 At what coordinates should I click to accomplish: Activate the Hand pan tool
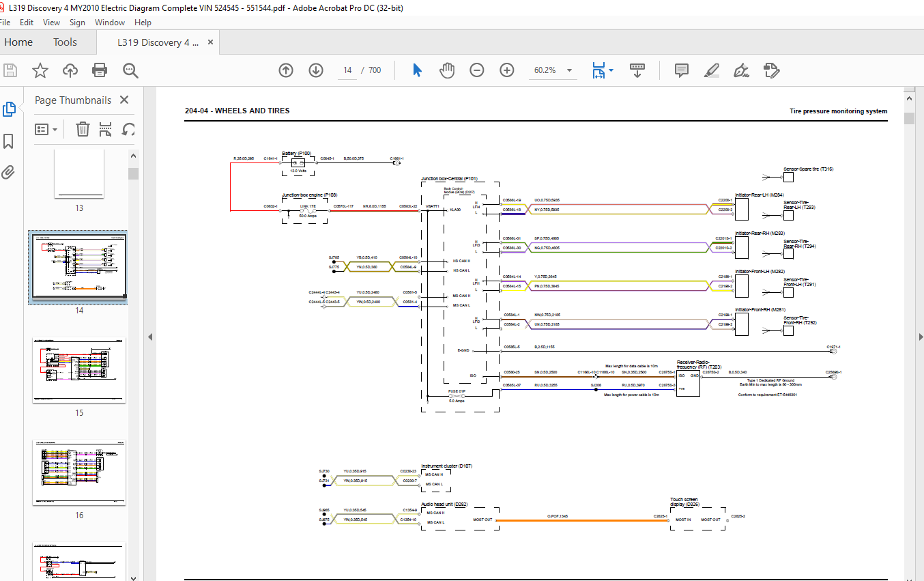click(447, 70)
